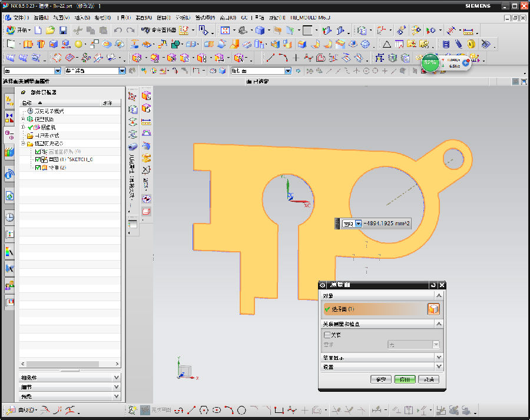Click the Cancel button in measure dialog
The width and height of the screenshot is (530, 420).
pos(428,379)
